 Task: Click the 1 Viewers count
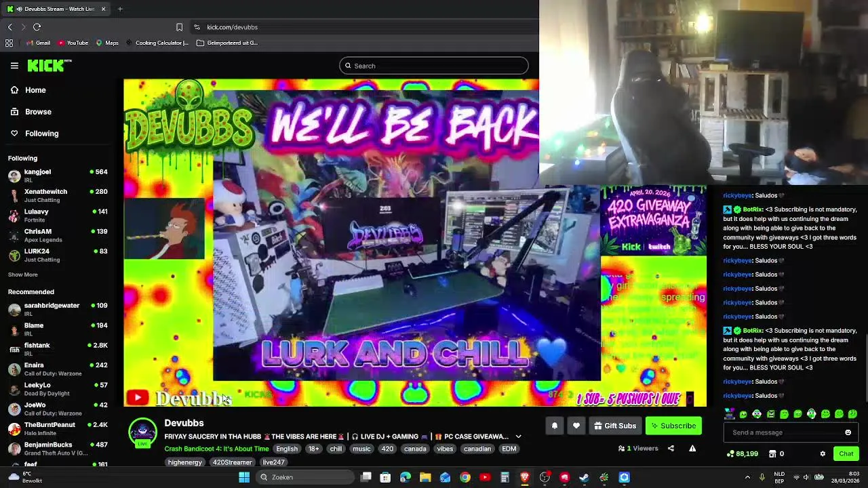pos(638,448)
